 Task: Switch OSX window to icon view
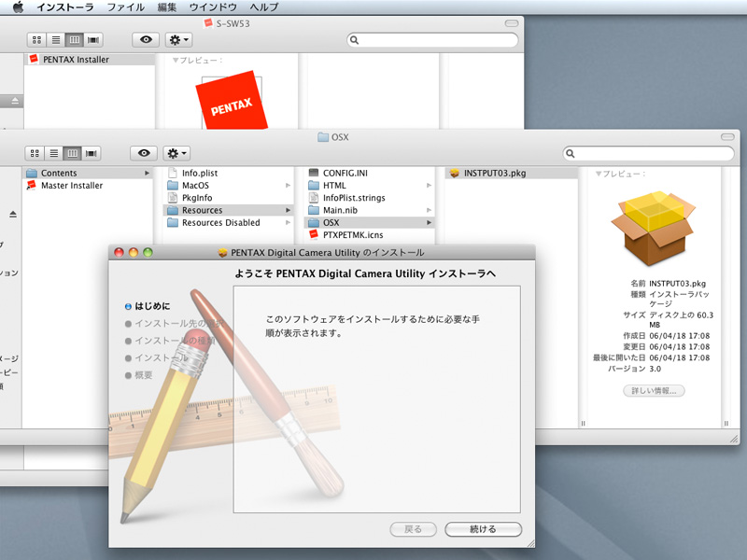click(35, 153)
